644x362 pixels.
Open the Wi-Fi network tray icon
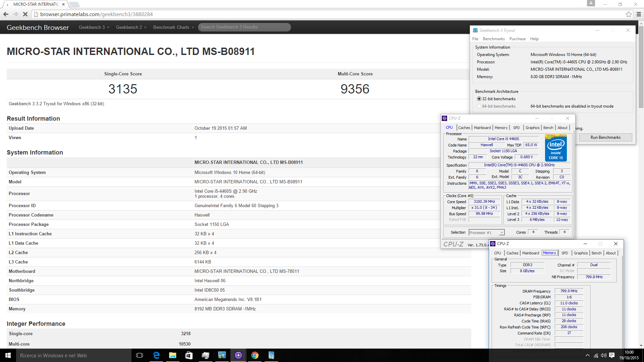[596, 355]
